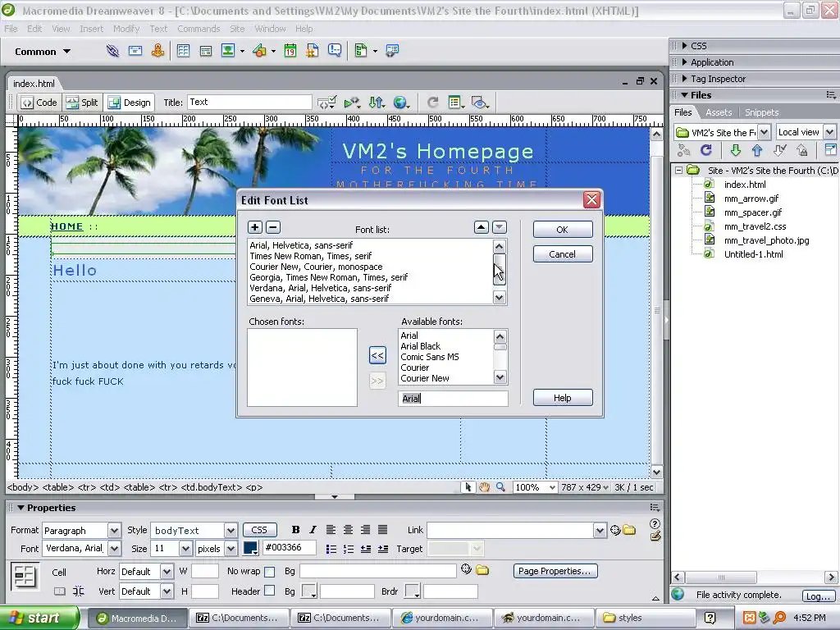
Task: Open the Font Verdana dropdown
Action: click(114, 549)
